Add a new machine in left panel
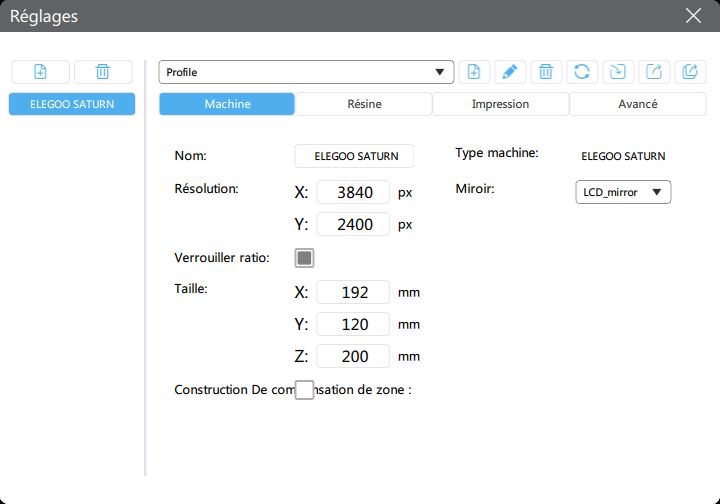The width and height of the screenshot is (720, 504). [x=40, y=72]
